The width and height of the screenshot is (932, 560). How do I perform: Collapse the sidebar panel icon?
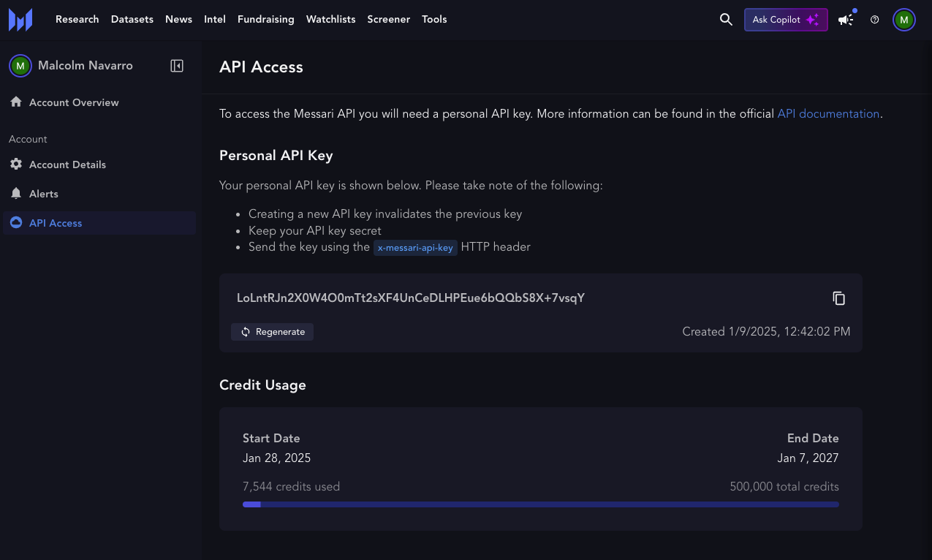(177, 66)
